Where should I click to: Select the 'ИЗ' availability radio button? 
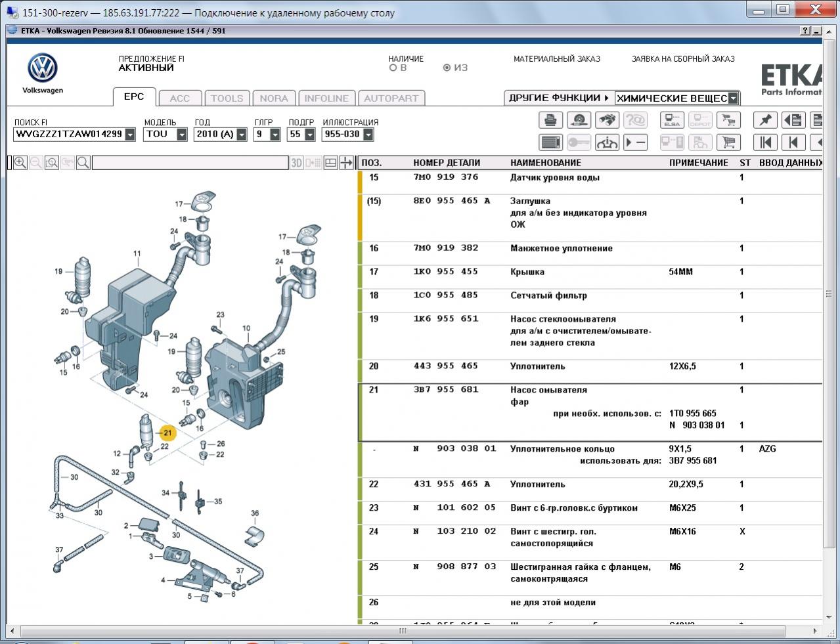[x=447, y=68]
